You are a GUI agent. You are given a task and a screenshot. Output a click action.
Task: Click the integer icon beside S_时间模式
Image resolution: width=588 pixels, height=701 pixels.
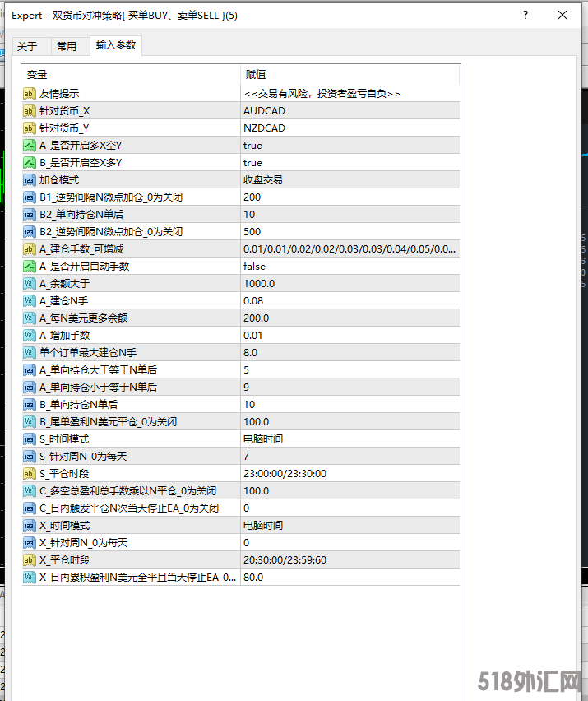pyautogui.click(x=29, y=439)
